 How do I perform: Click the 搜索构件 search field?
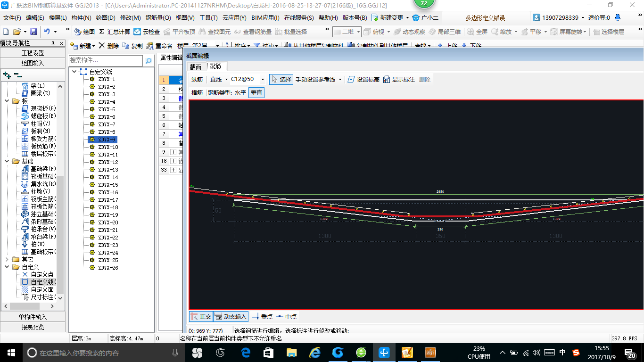point(106,61)
